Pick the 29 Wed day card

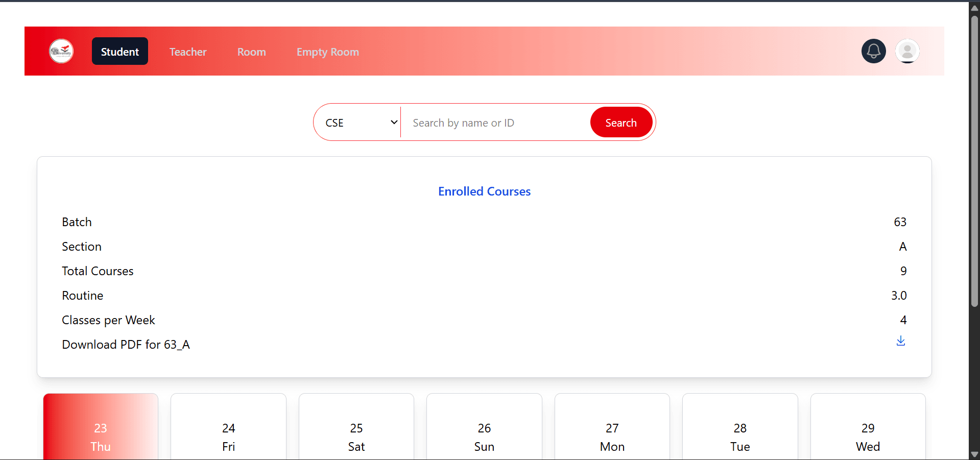click(868, 437)
